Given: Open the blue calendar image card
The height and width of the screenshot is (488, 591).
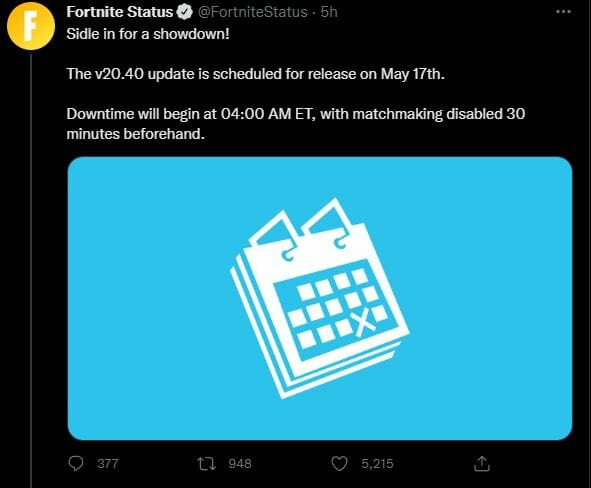Looking at the screenshot, I should 320,298.
